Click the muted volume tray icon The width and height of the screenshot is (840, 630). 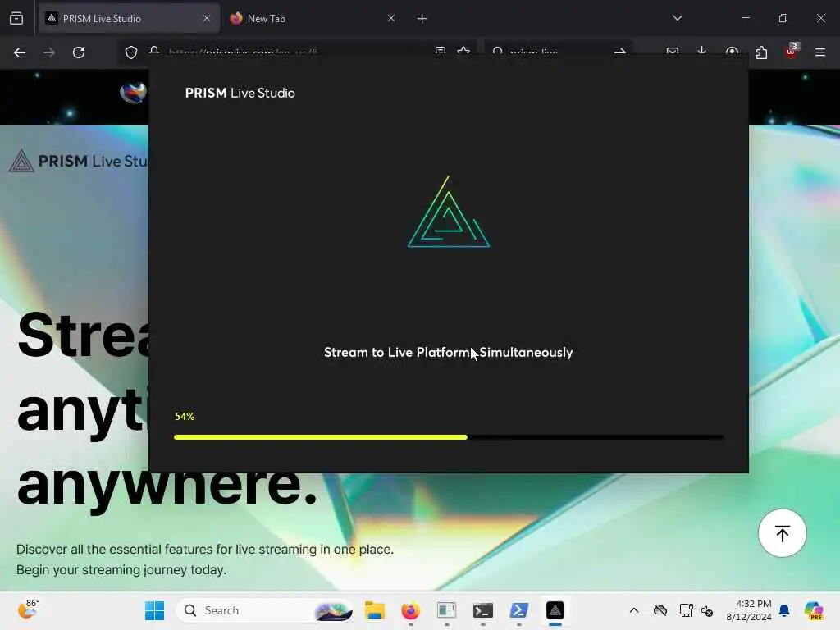click(706, 610)
